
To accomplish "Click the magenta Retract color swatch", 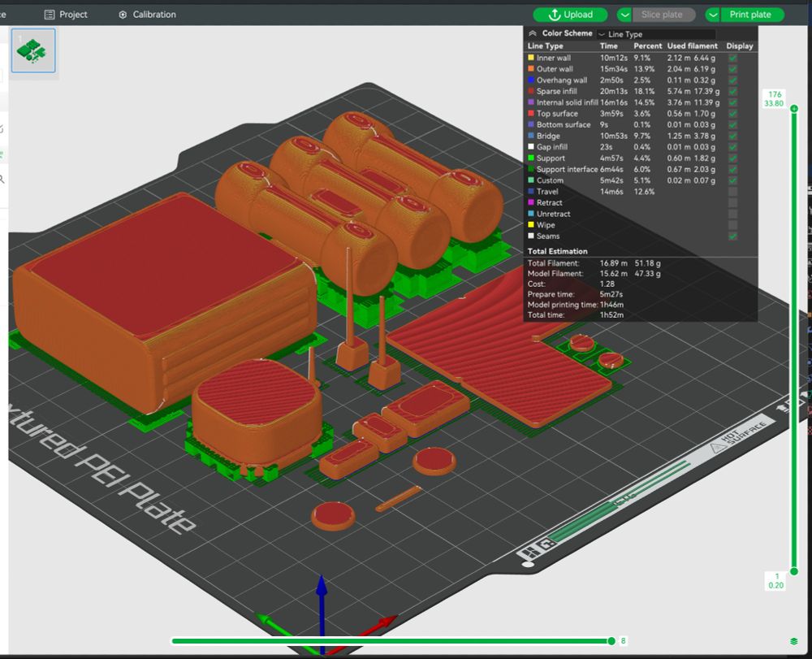I will click(x=531, y=202).
